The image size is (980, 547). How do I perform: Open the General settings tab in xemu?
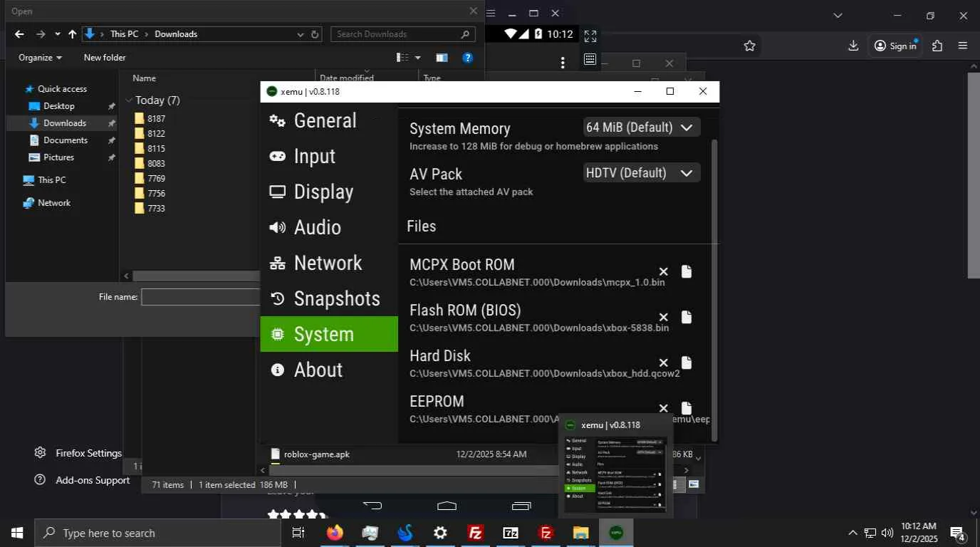pyautogui.click(x=329, y=120)
